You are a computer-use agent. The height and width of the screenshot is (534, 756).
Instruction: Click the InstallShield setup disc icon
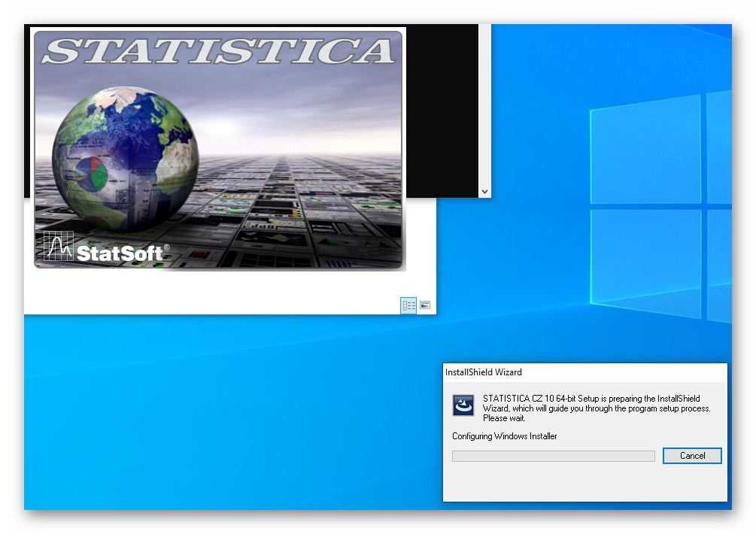click(463, 405)
